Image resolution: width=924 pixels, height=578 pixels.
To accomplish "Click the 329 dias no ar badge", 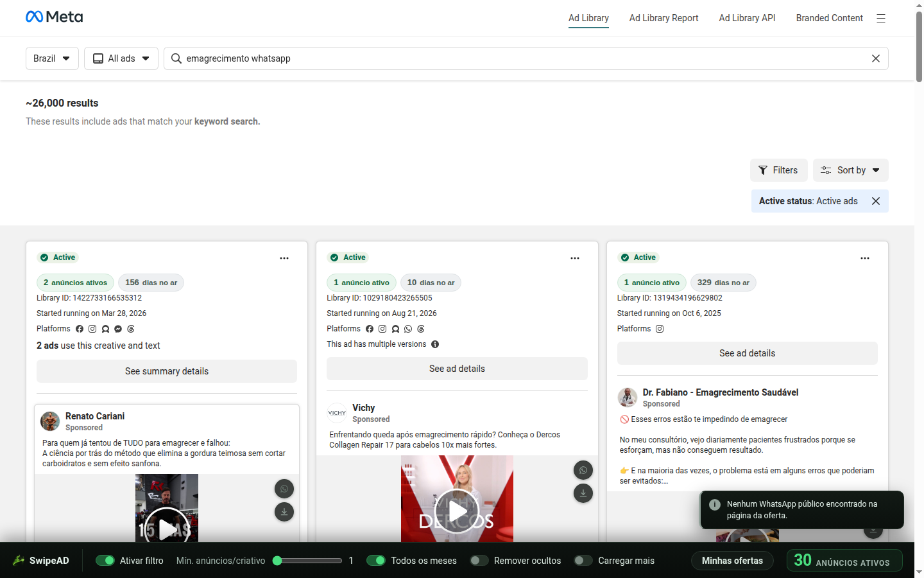I will (723, 283).
